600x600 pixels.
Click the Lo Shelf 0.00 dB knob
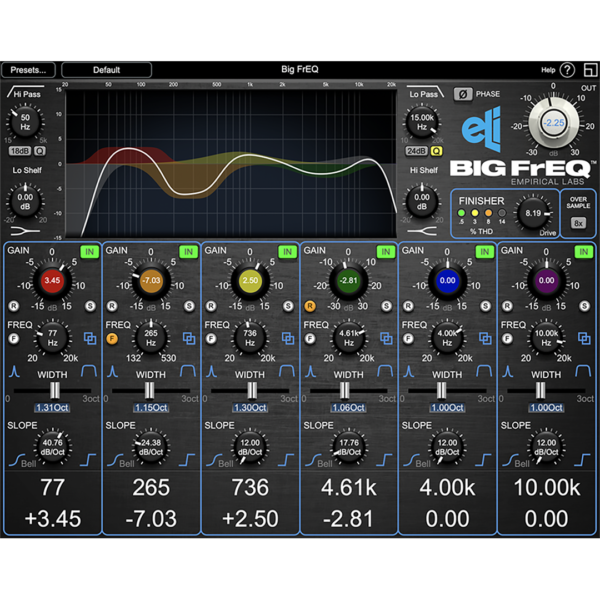(25, 202)
